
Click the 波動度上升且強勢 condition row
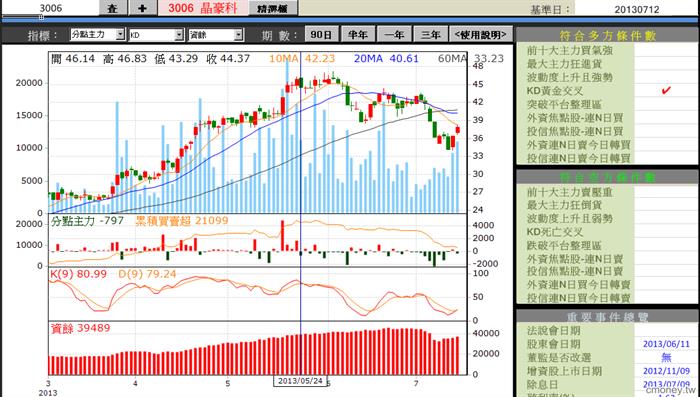pos(608,77)
